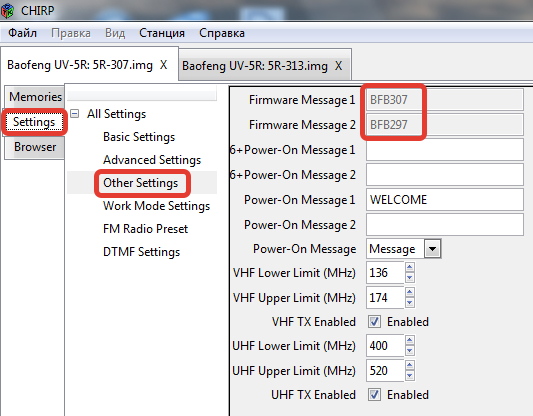Open the Станция menu
533x416 pixels.
[162, 33]
